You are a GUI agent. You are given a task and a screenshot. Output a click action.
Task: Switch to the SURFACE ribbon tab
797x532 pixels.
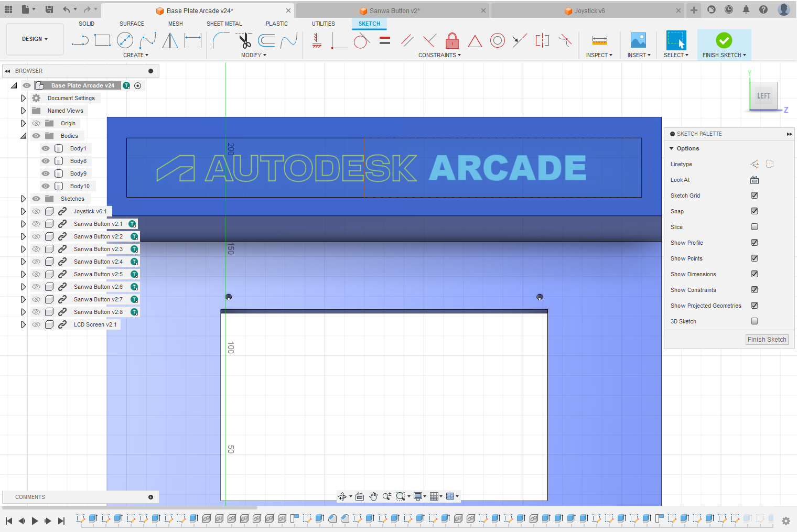coord(131,24)
